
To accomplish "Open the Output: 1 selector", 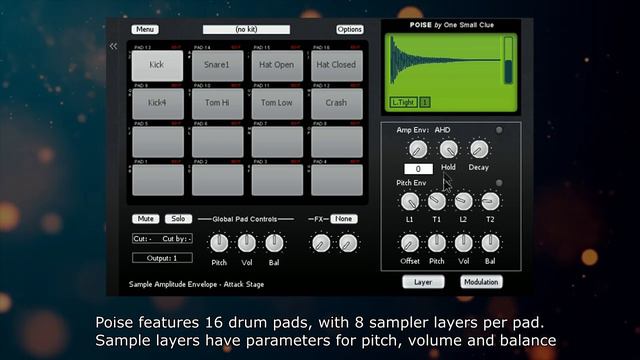I will tap(162, 258).
